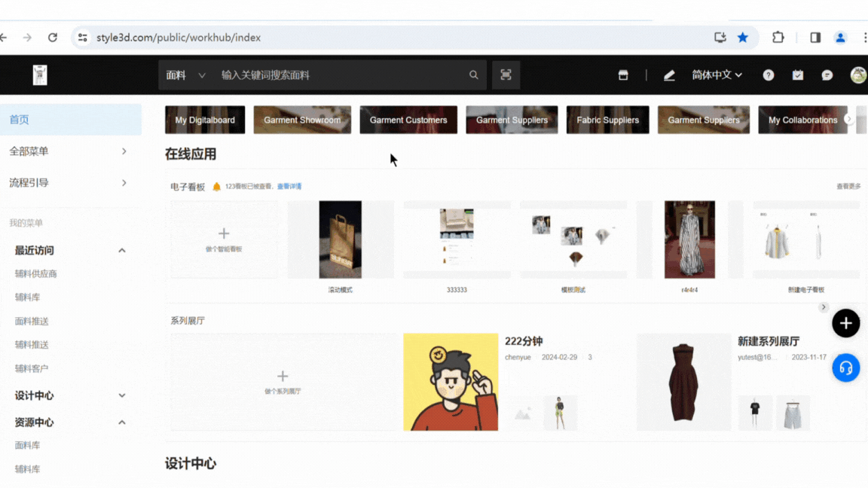Click the pencil edit icon
The height and width of the screenshot is (488, 868).
(x=669, y=75)
